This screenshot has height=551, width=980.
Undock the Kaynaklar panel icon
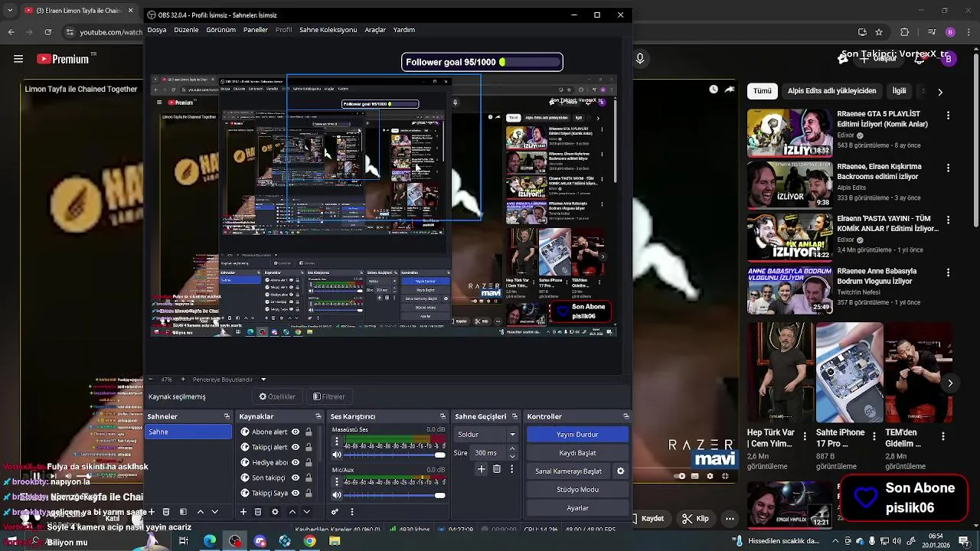point(318,416)
